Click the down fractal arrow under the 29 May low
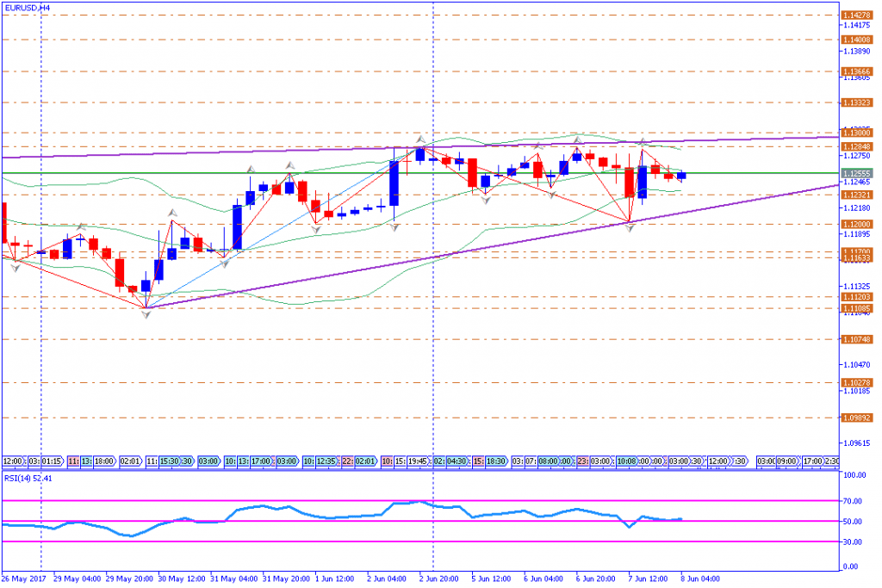Viewport: 882px width, 588px height. [x=146, y=314]
